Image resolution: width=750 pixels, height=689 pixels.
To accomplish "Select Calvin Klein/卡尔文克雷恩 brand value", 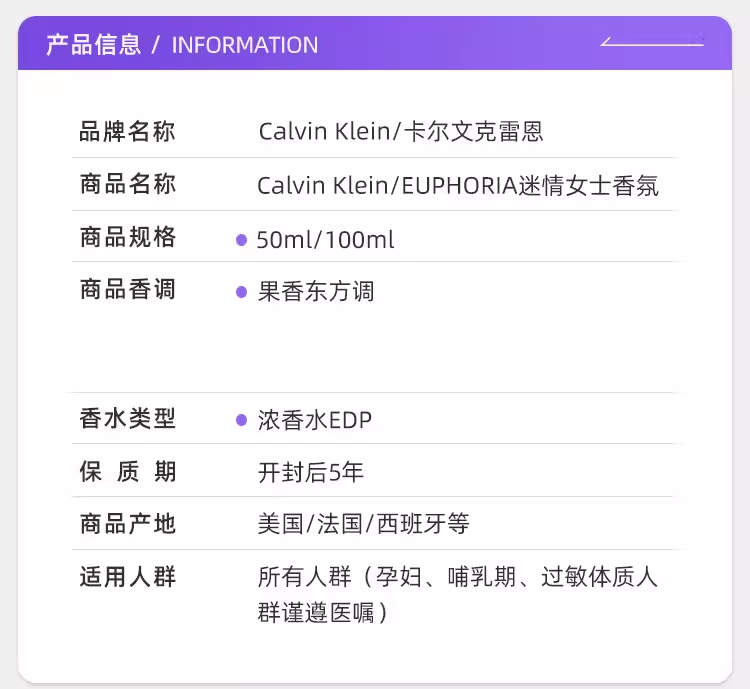I will [400, 132].
